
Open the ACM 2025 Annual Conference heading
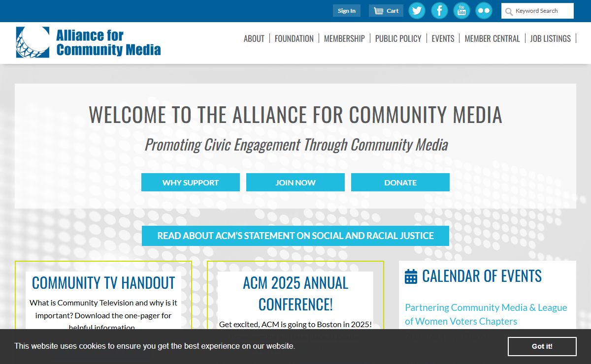tap(295, 294)
